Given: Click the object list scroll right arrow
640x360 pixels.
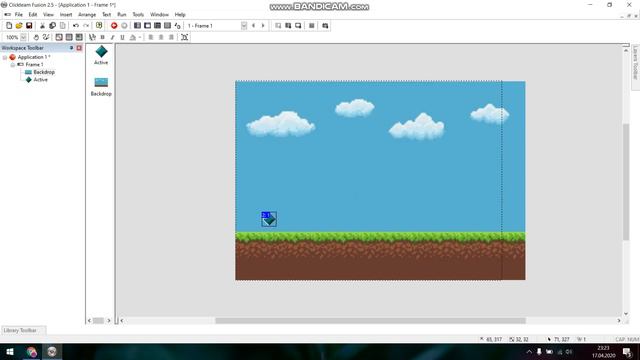Looking at the screenshot, I should coord(109,320).
